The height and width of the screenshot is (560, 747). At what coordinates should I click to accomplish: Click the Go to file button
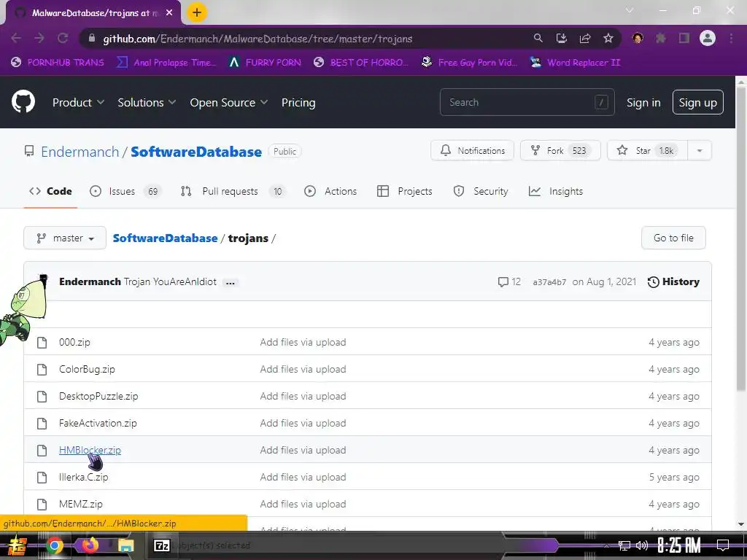pos(673,238)
